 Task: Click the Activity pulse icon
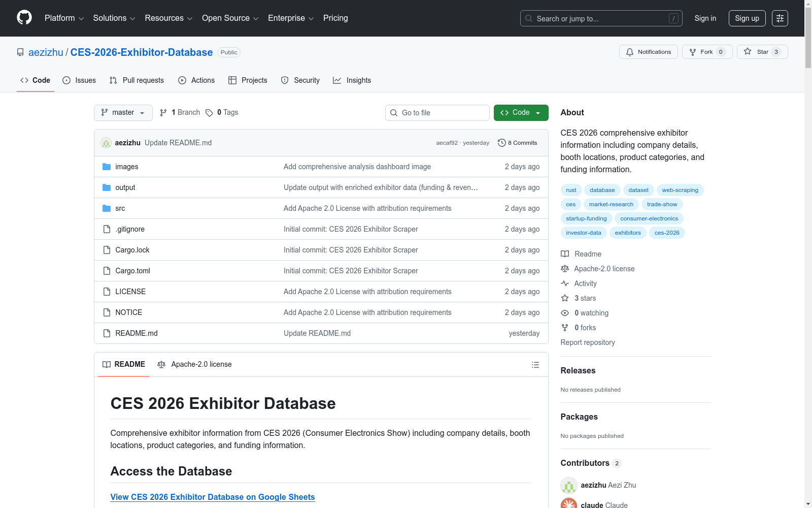point(565,283)
